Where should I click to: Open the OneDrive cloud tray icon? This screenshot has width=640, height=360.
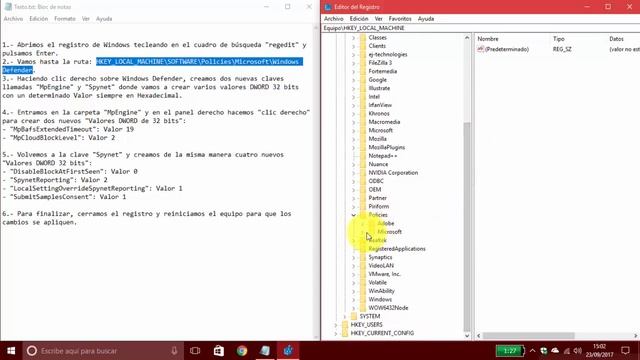[555, 351]
